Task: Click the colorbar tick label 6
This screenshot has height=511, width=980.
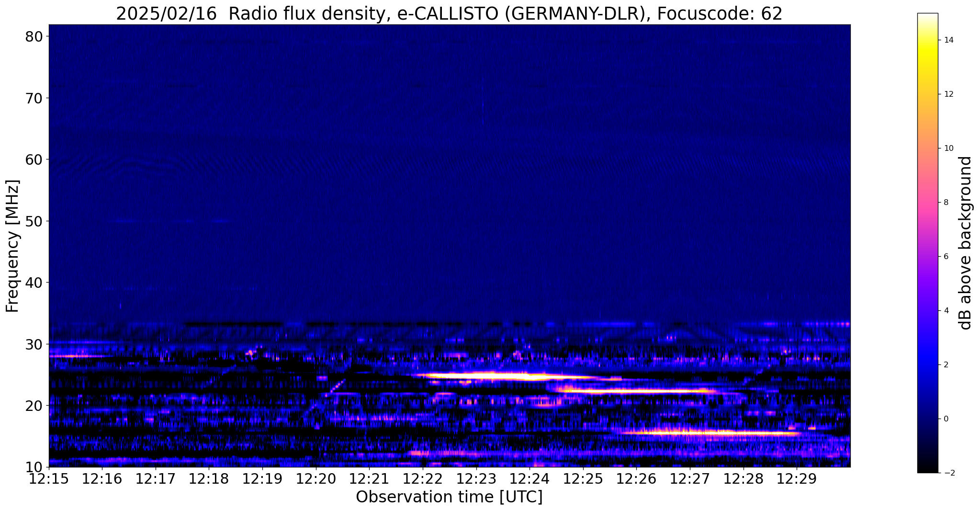Action: click(946, 257)
